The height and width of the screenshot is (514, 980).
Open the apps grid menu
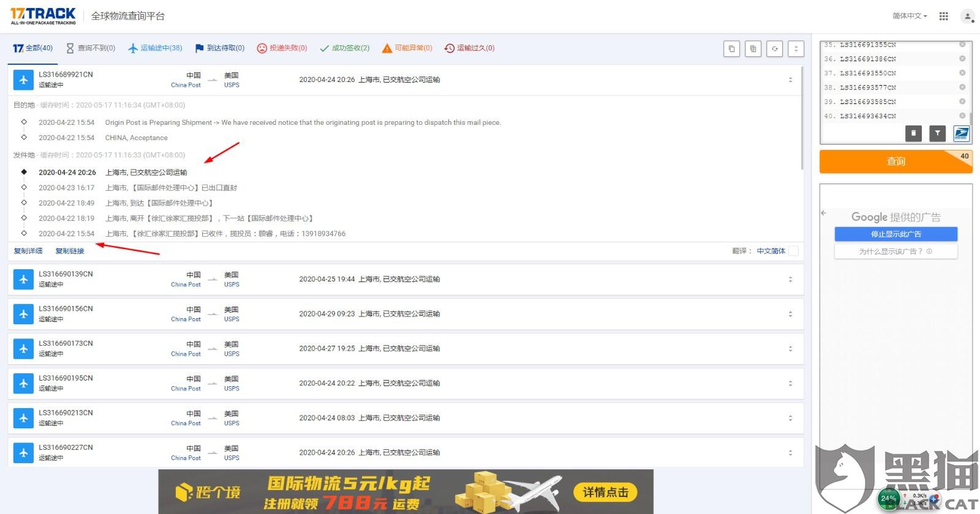944,16
